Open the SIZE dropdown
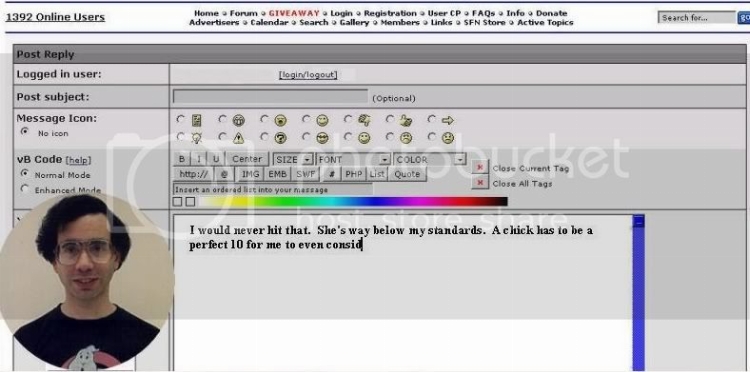This screenshot has height=372, width=750. point(293,159)
